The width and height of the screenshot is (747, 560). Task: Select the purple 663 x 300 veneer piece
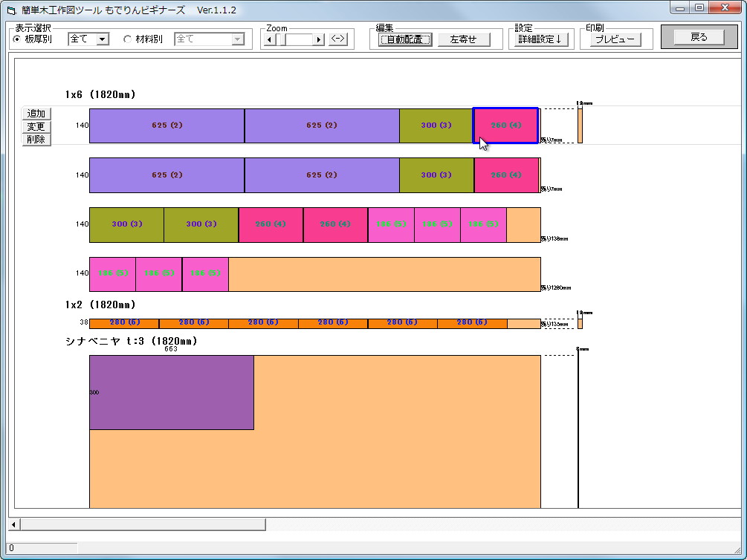point(172,392)
